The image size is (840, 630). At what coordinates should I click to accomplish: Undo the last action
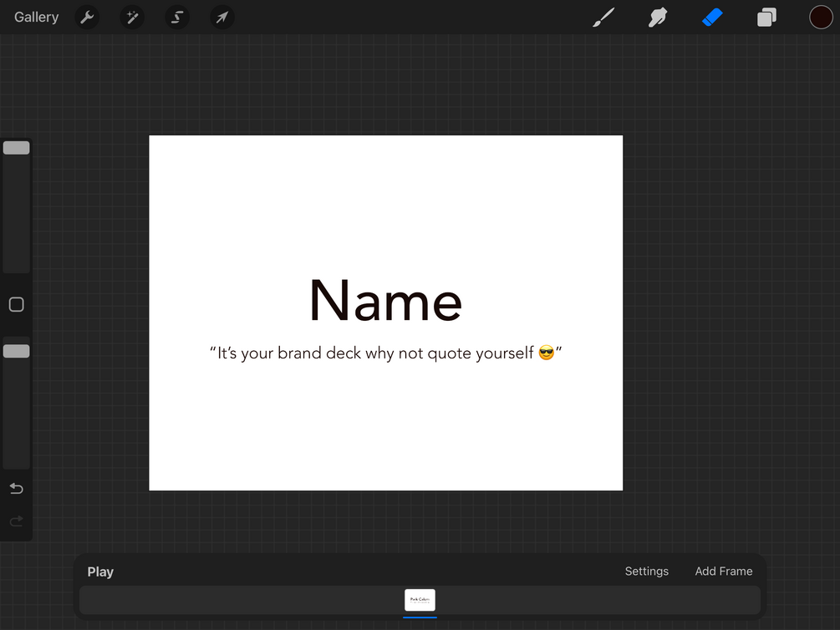[16, 489]
